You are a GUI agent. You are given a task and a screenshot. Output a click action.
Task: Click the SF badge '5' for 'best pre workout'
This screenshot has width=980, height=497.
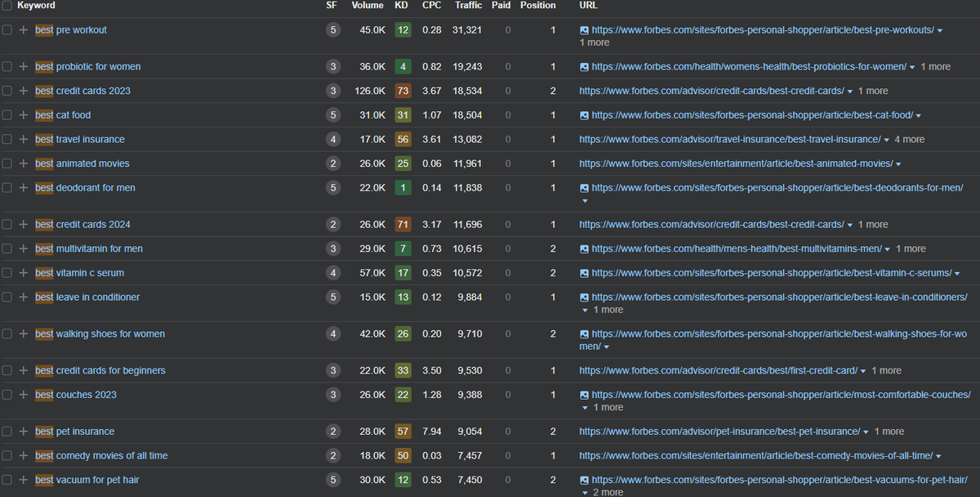click(332, 30)
